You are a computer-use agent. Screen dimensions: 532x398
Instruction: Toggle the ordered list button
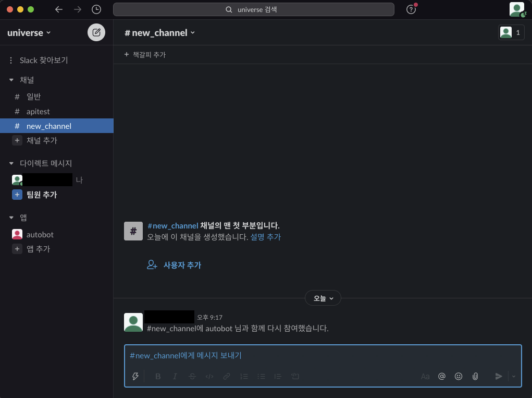244,376
